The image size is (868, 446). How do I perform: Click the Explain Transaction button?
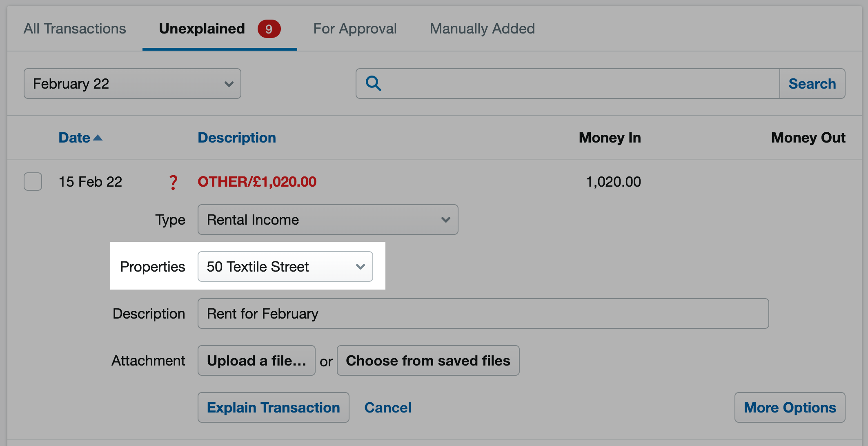pos(273,407)
